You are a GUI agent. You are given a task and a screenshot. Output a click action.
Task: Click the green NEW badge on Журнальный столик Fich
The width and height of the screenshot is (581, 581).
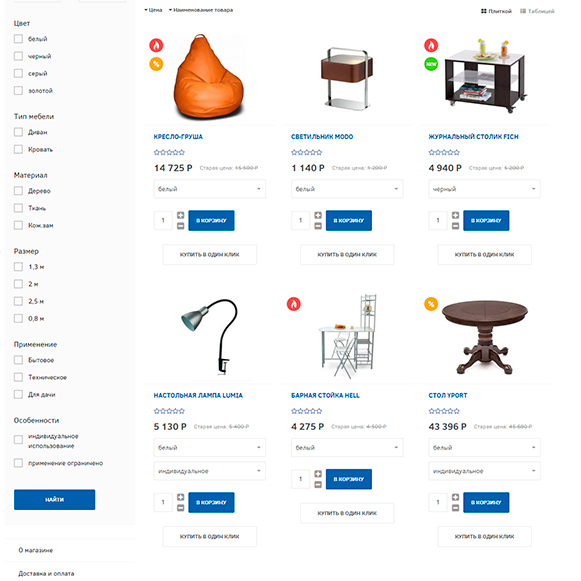tap(431, 64)
